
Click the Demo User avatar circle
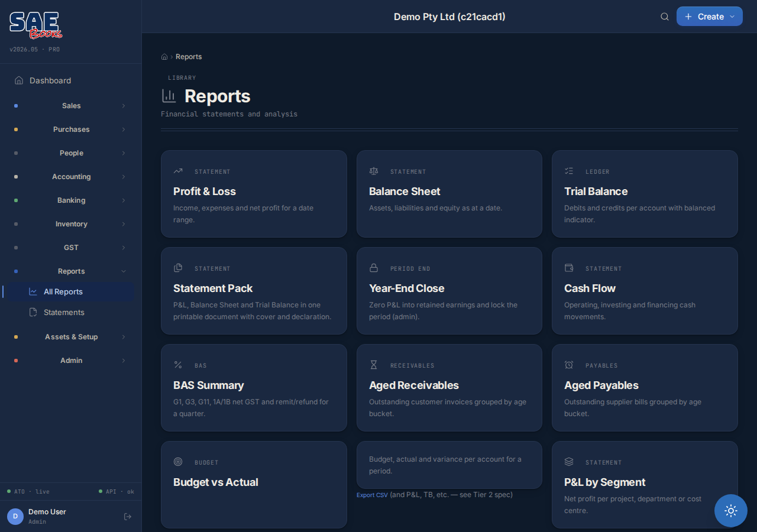[15, 517]
